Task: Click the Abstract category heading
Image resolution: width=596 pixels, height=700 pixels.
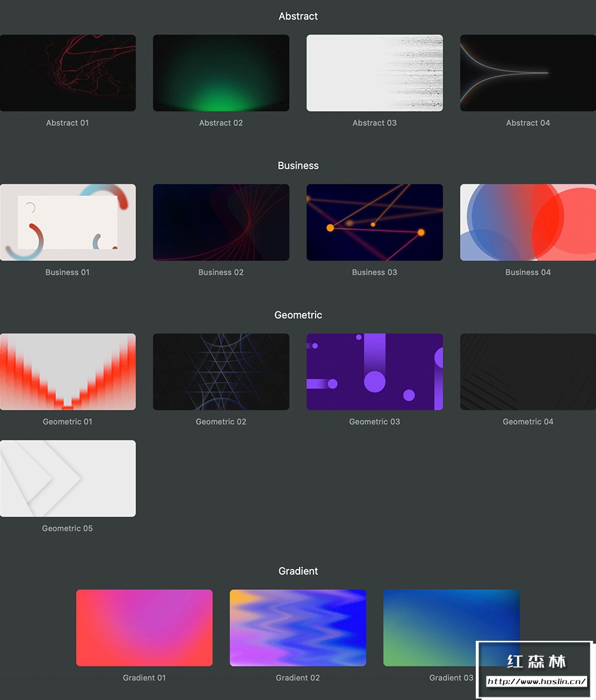Action: coord(298,17)
